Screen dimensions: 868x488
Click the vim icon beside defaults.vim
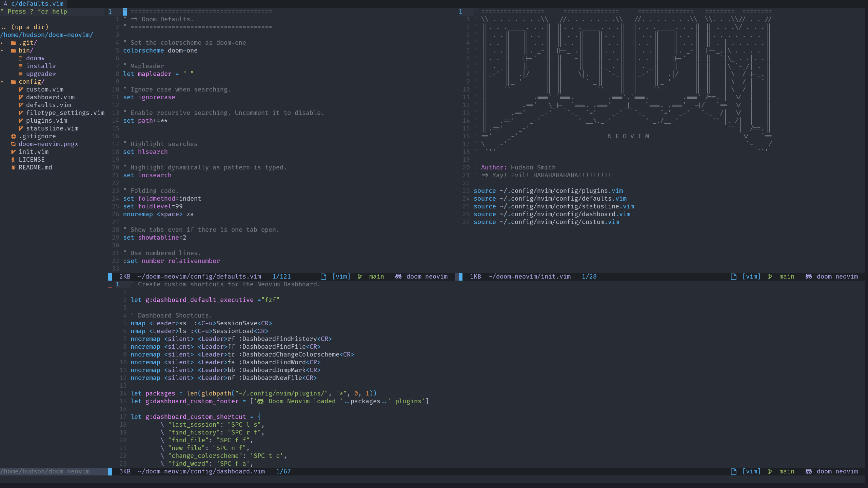click(x=21, y=105)
